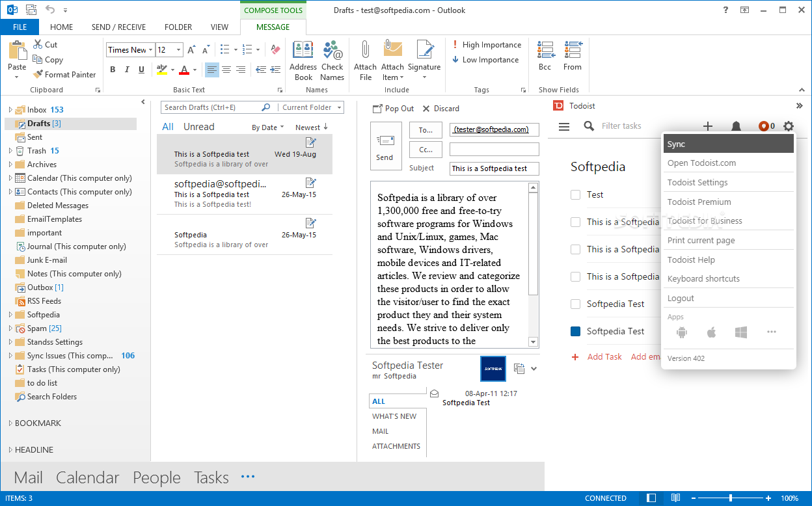Click the Cut scissors icon
Image resolution: width=812 pixels, height=506 pixels.
coord(38,44)
